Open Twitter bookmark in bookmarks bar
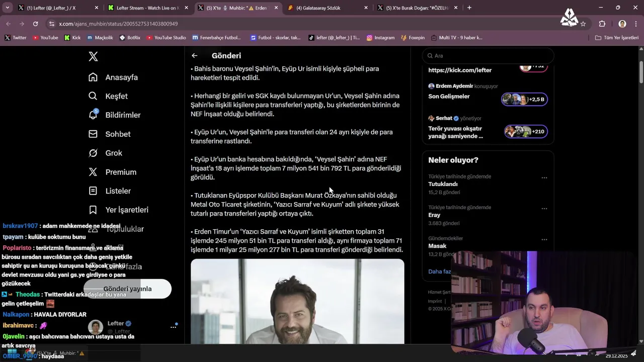The height and width of the screenshot is (362, 644). [x=16, y=38]
